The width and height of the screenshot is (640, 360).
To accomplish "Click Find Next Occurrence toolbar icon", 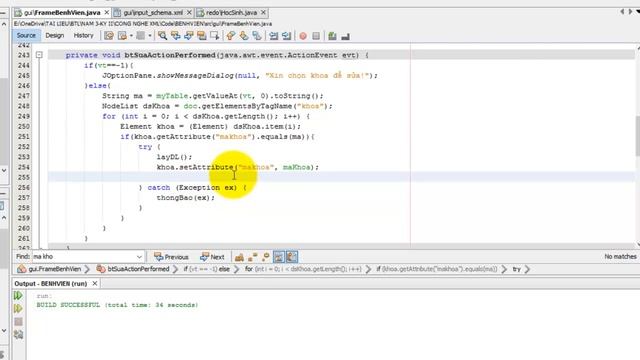I will pos(188,36).
